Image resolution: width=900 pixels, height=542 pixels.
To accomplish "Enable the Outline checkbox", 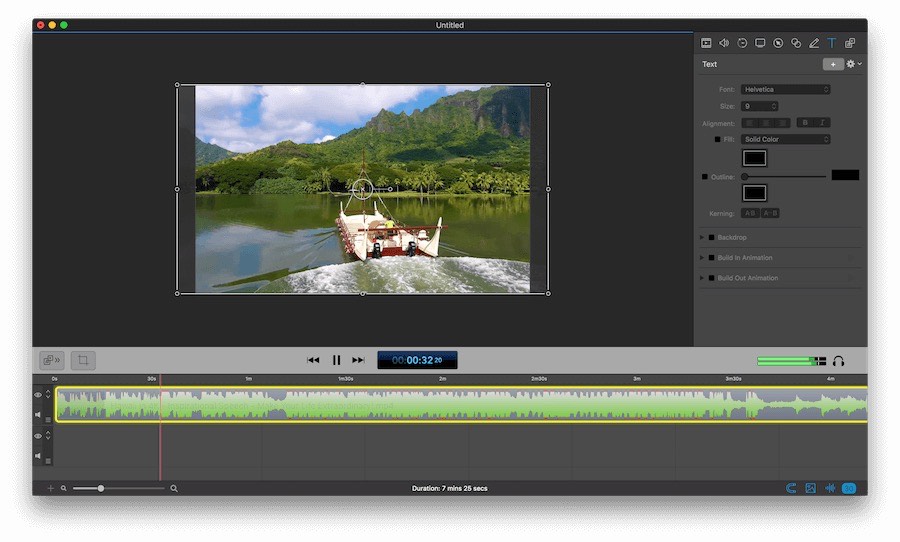I will point(705,177).
